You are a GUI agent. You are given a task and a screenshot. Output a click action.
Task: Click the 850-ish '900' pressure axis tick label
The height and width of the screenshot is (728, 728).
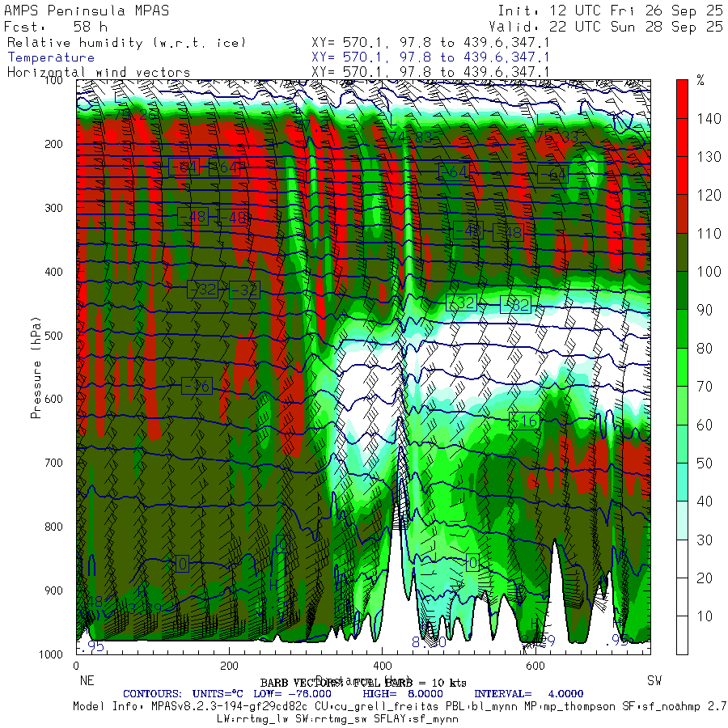(x=53, y=590)
